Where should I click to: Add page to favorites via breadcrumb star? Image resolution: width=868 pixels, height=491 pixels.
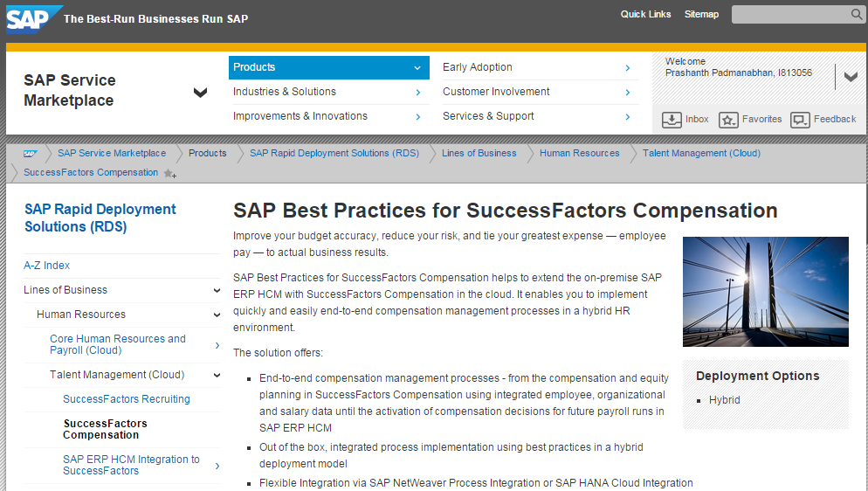pyautogui.click(x=169, y=174)
